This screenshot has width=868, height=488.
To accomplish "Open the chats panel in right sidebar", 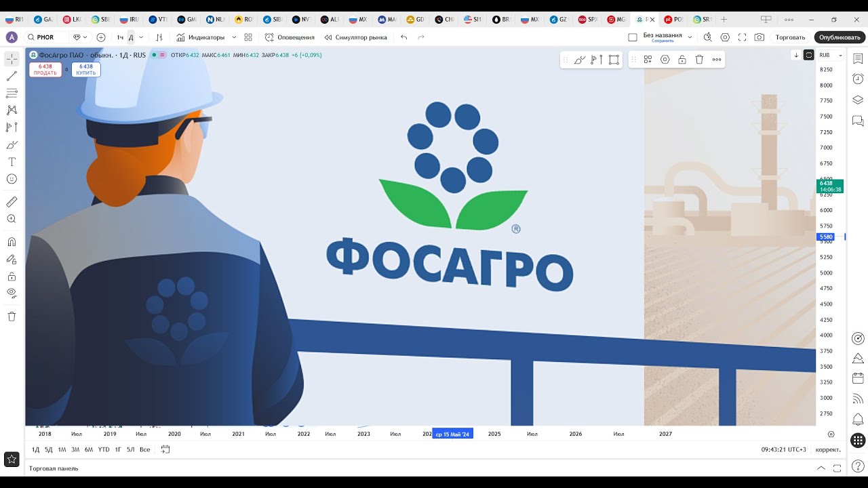I will click(x=858, y=121).
